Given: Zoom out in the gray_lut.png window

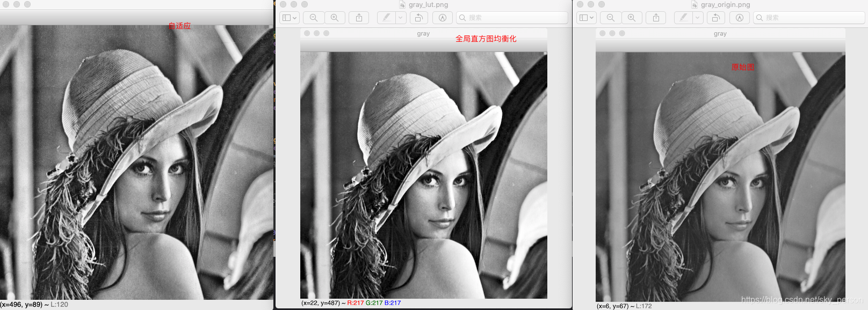Looking at the screenshot, I should [313, 18].
